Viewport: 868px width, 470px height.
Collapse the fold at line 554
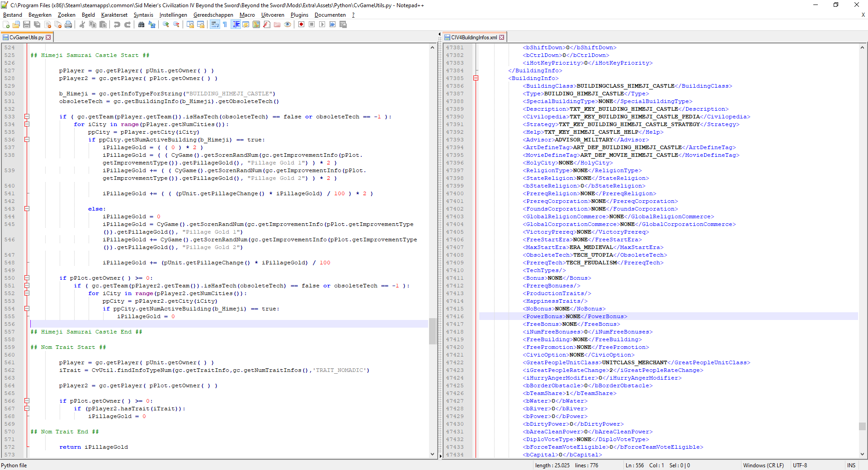coord(27,309)
